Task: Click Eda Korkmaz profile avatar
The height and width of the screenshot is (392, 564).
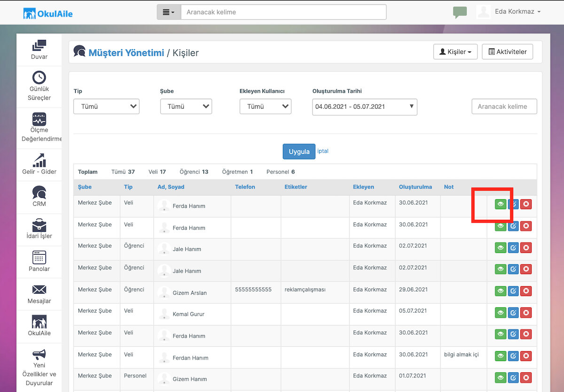Action: [x=484, y=12]
